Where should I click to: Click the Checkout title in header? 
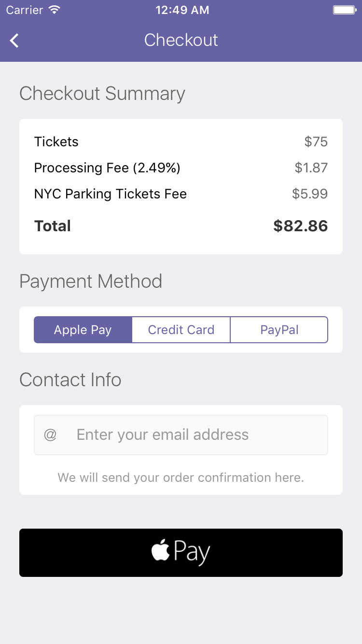pyautogui.click(x=181, y=40)
